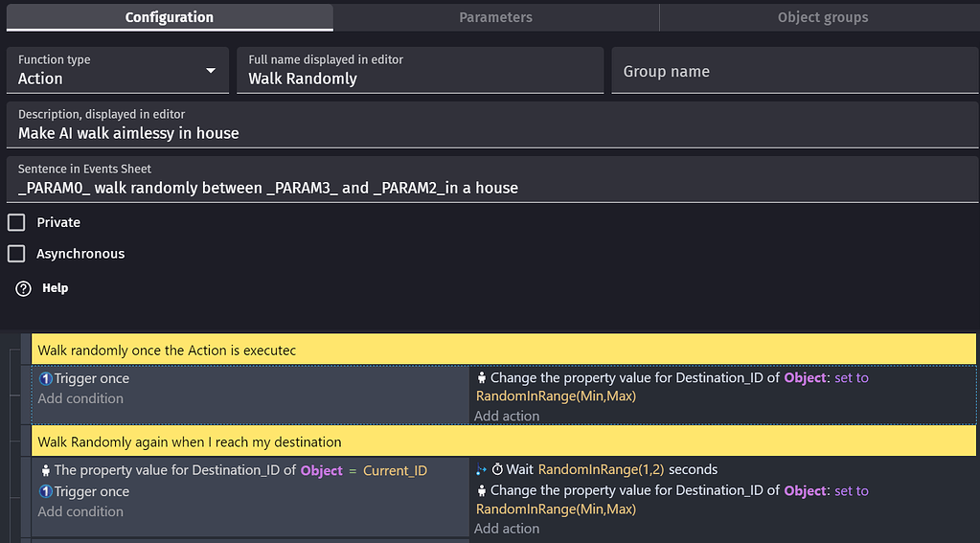Select second Change Destination_ID property action
This screenshot has height=543, width=980.
[672, 500]
